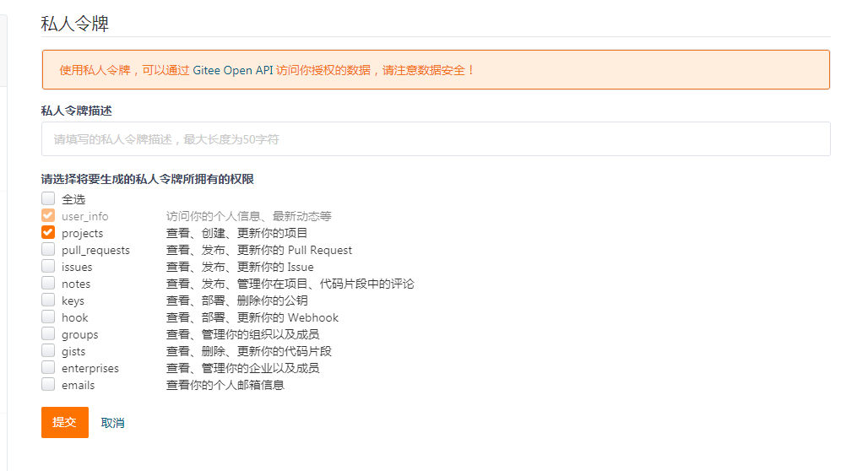The image size is (868, 471).
Task: Cancel with the 取消 link
Action: (x=112, y=423)
